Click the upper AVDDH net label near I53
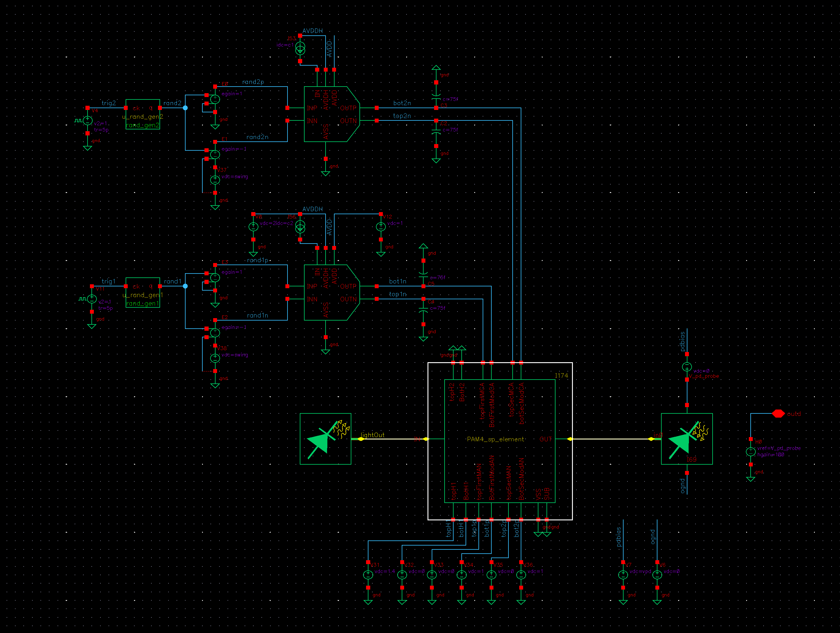This screenshot has height=633, width=840. 313,31
